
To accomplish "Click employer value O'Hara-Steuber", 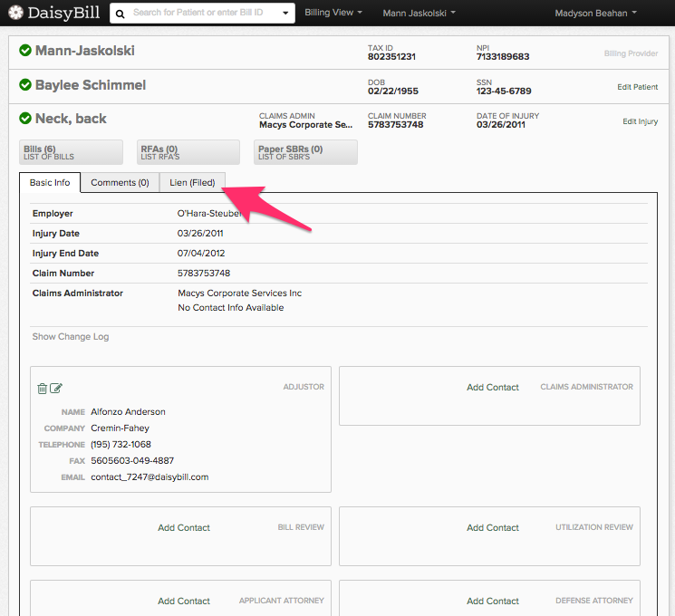I will tap(209, 214).
